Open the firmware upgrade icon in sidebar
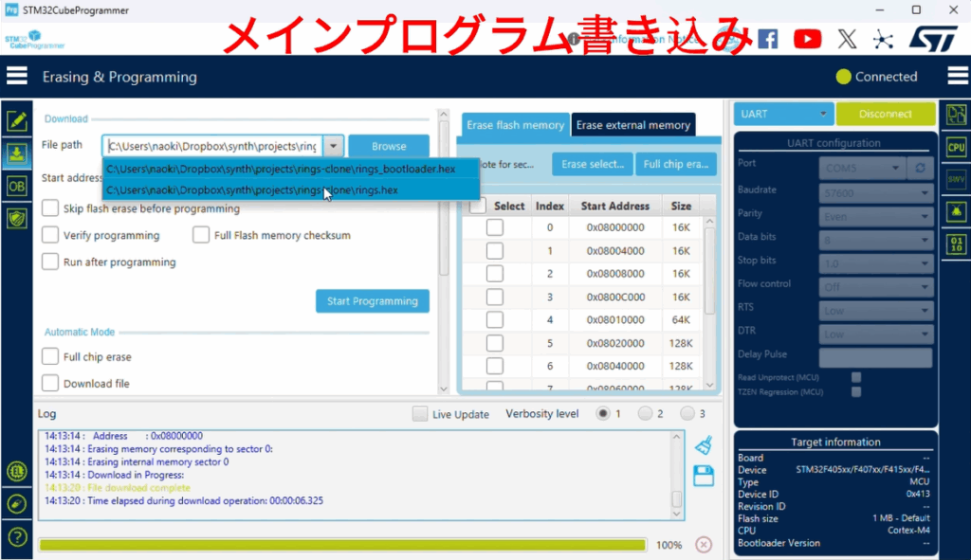Image resolution: width=971 pixels, height=560 pixels. point(17,504)
